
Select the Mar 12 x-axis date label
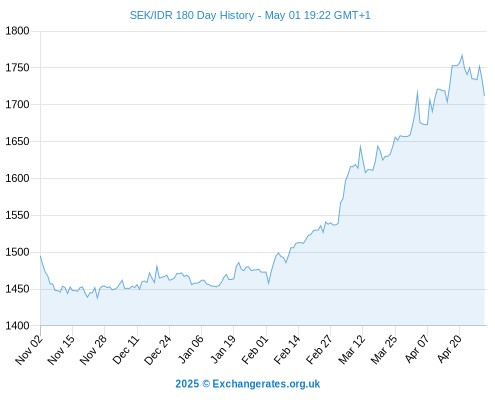tap(351, 350)
